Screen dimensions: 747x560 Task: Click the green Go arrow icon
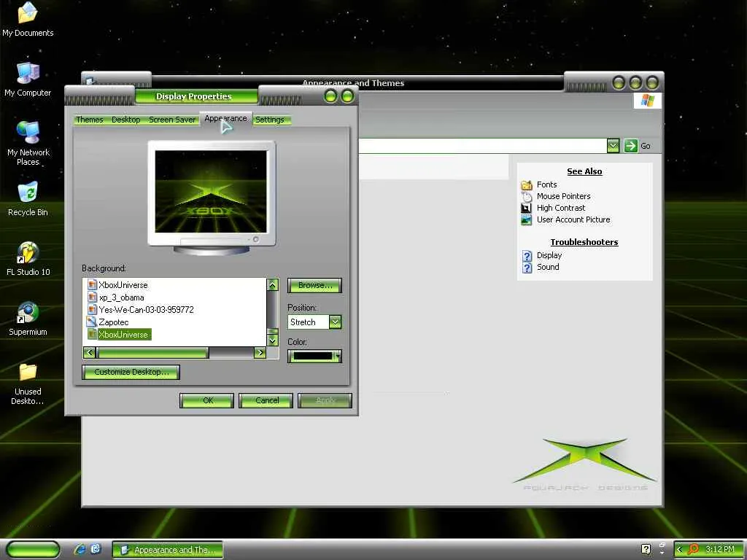(630, 146)
